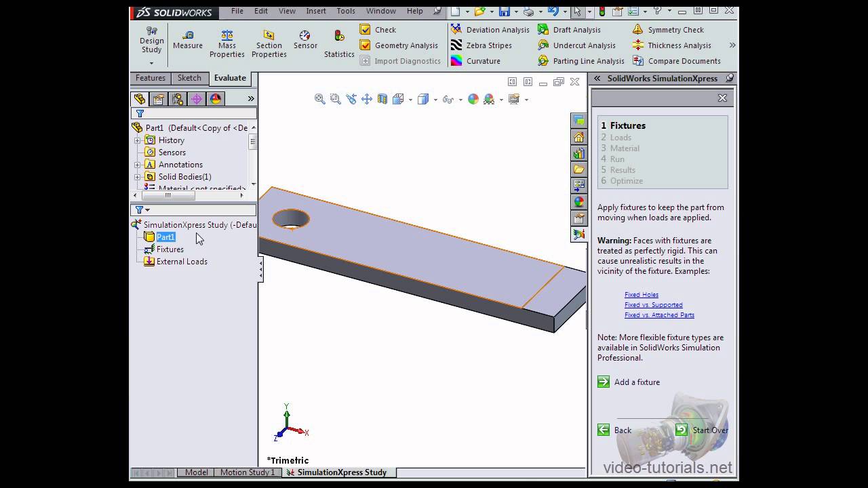Open the Fixed Holes example link
This screenshot has height=488, width=868.
[642, 295]
